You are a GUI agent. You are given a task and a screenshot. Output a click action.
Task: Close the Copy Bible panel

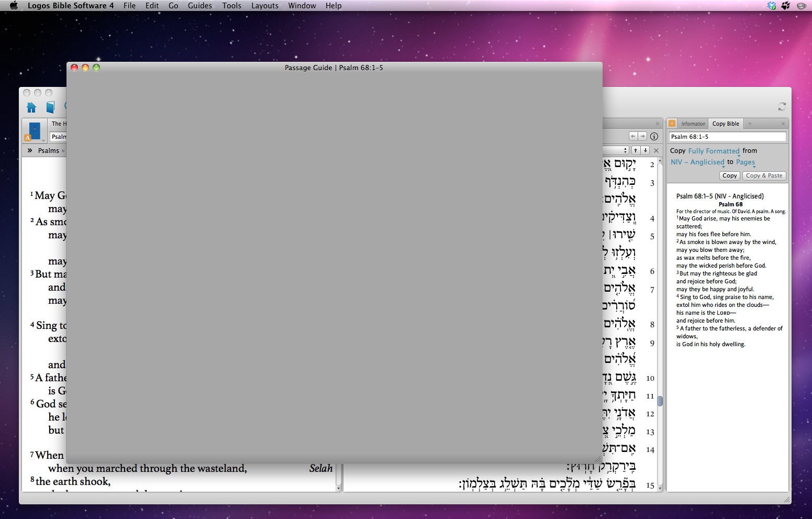pos(783,124)
